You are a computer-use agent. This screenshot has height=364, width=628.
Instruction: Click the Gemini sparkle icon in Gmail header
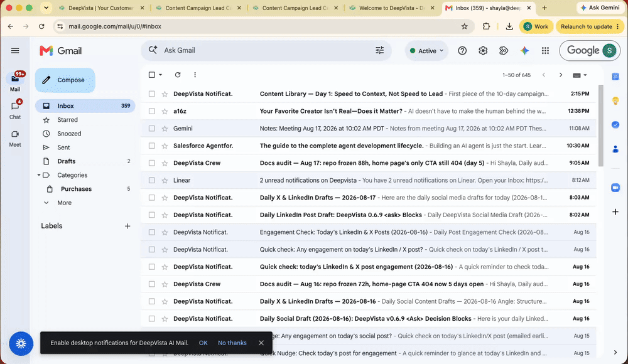tap(524, 50)
